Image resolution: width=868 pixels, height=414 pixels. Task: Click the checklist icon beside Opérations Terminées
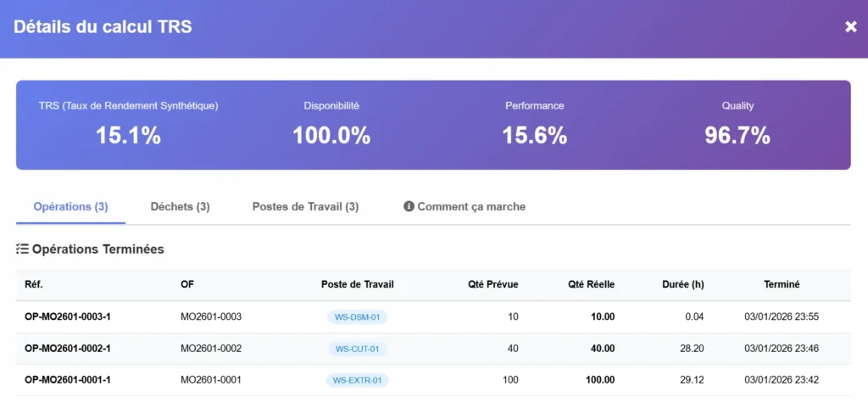22,249
